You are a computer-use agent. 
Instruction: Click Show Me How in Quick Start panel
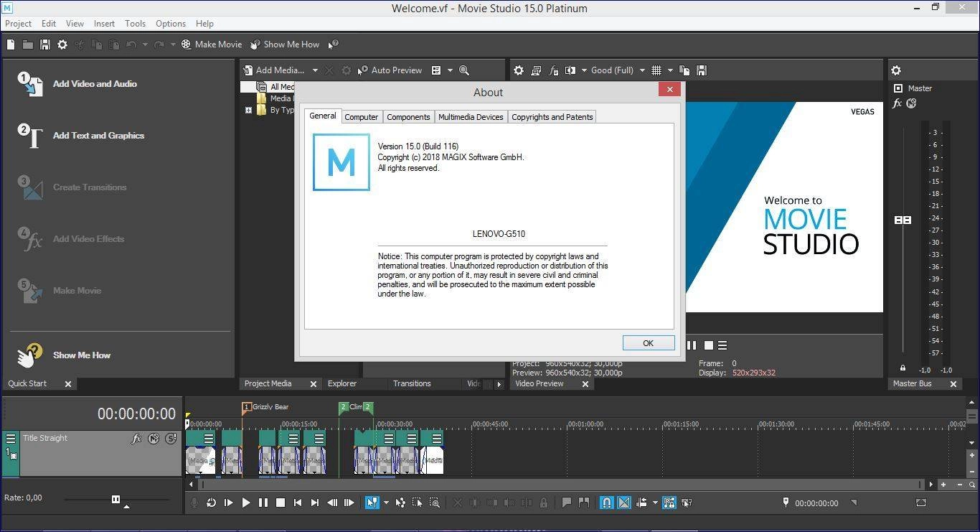65,355
